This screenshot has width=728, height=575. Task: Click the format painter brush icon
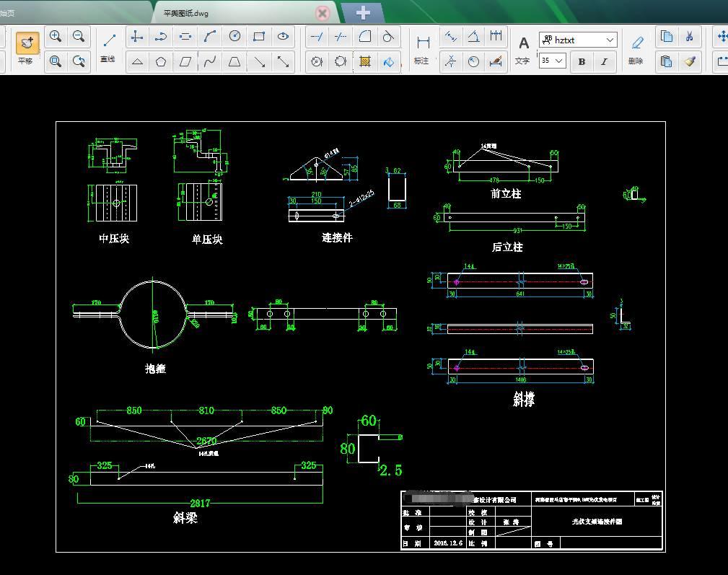(x=690, y=62)
